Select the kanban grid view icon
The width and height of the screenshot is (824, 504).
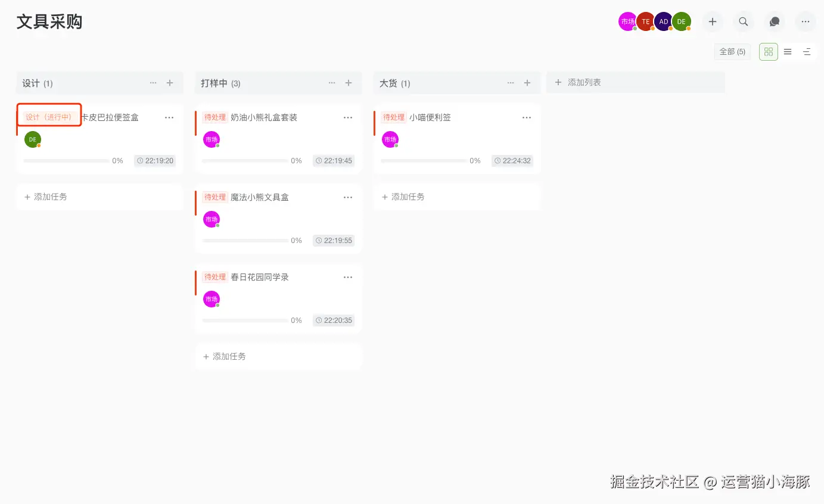point(768,52)
